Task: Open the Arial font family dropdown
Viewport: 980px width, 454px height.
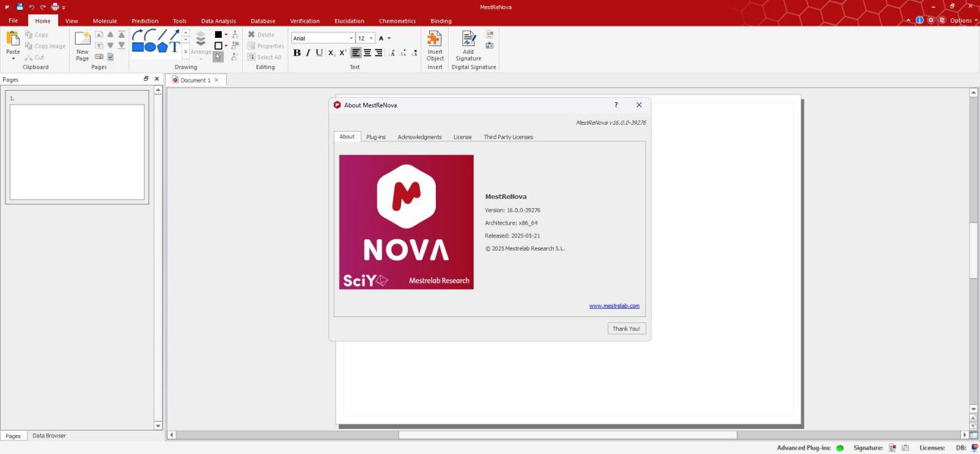Action: [322, 38]
